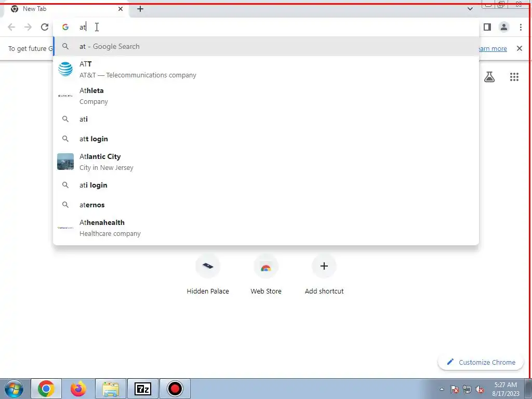Click the Google G icon in omnibox

[65, 27]
